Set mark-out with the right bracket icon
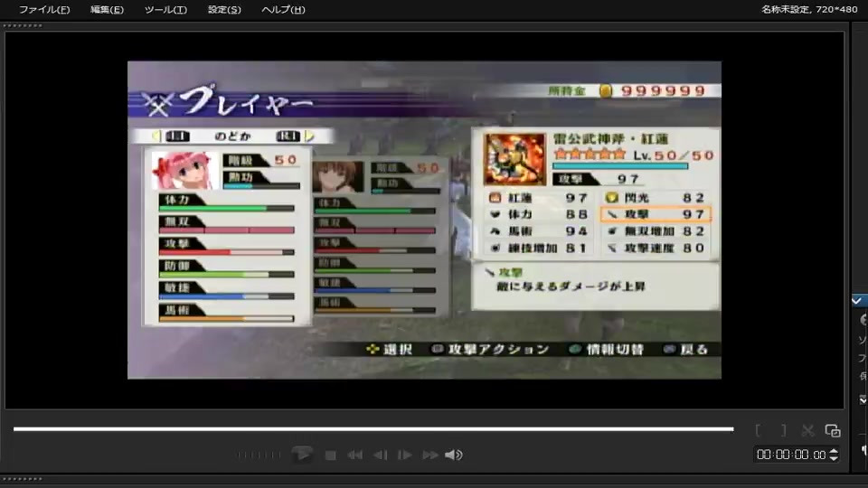 pyautogui.click(x=783, y=430)
